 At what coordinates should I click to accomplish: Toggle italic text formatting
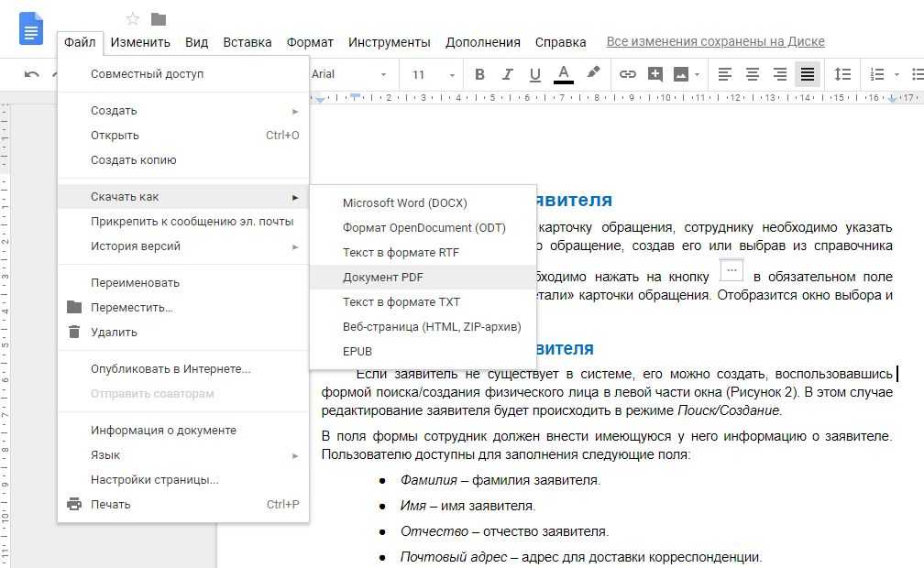tap(506, 74)
